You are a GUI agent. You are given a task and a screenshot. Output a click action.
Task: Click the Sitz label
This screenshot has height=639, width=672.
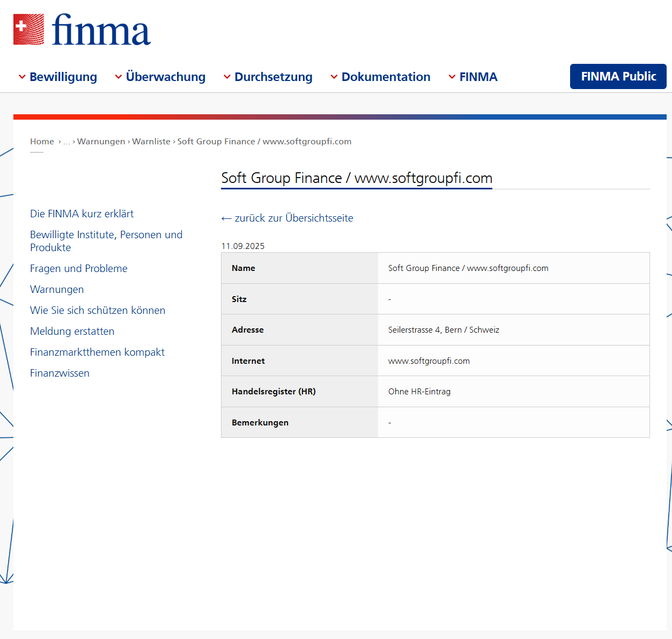click(x=239, y=299)
